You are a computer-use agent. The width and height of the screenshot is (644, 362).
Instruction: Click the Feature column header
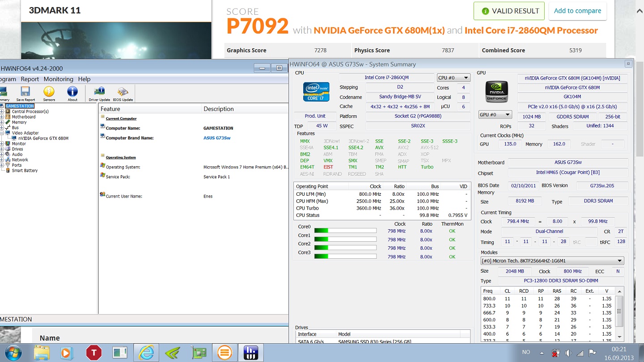point(150,109)
